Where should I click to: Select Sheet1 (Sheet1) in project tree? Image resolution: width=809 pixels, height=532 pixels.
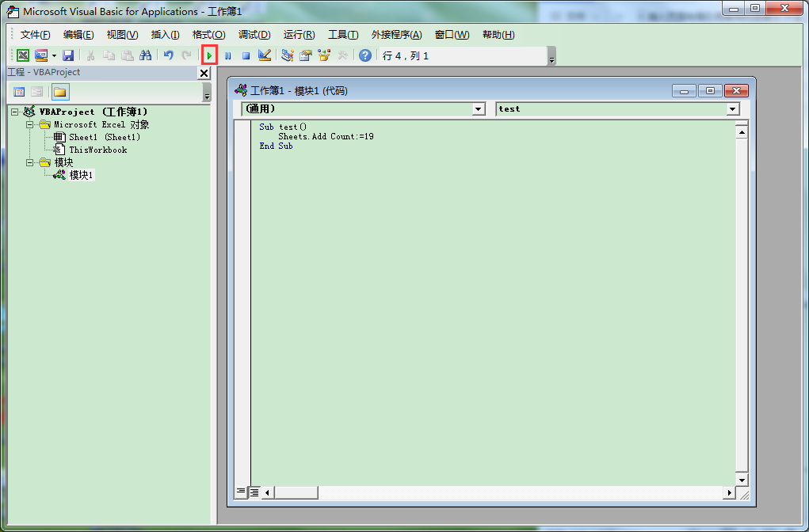pyautogui.click(x=105, y=137)
